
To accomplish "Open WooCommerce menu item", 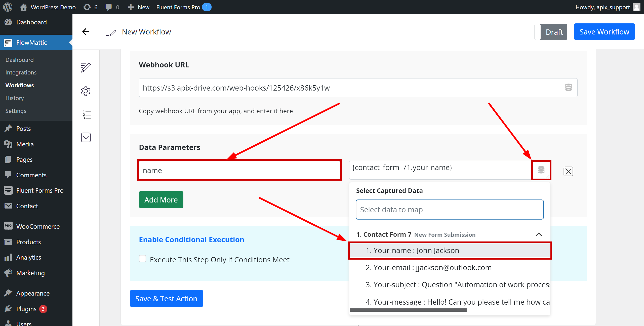I will (x=36, y=226).
